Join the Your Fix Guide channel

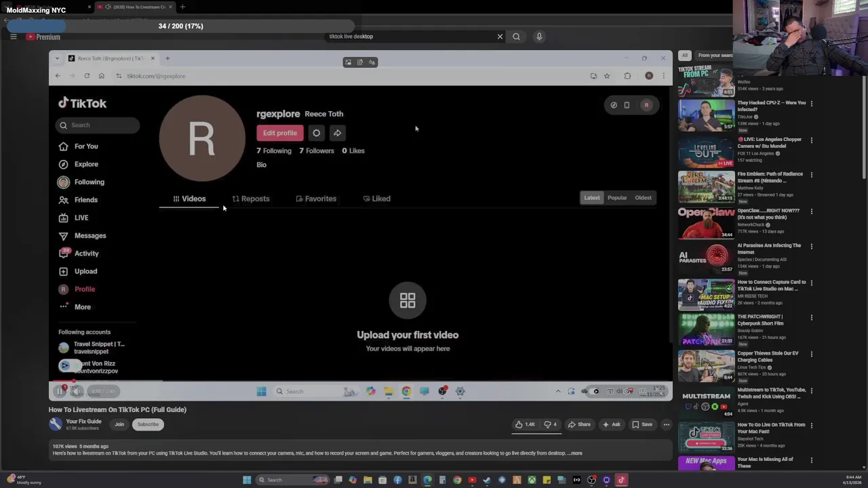point(119,424)
